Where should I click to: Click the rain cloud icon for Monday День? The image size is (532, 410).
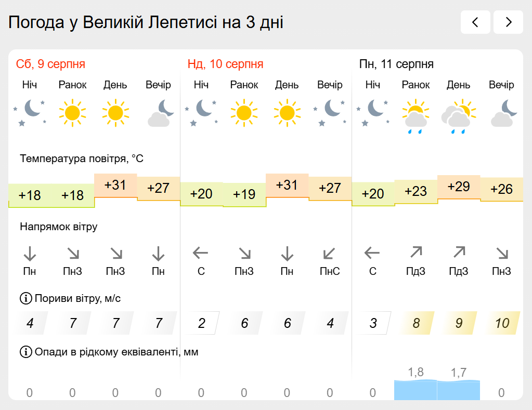458,116
